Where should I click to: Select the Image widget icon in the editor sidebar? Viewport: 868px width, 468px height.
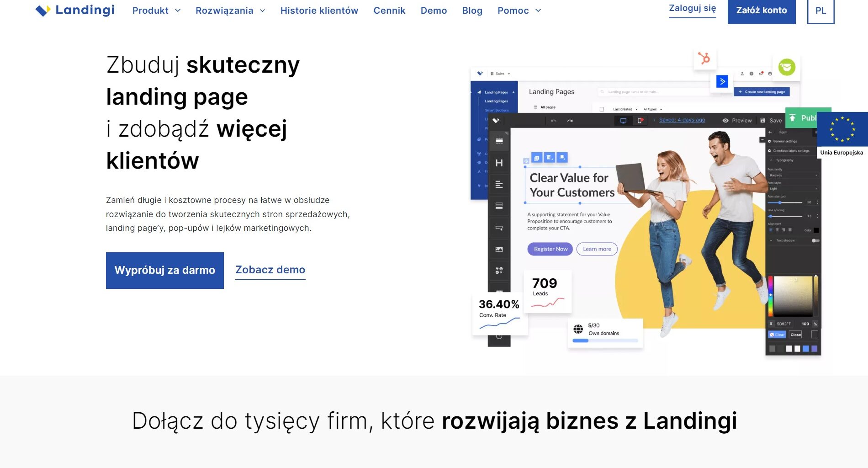click(x=499, y=249)
